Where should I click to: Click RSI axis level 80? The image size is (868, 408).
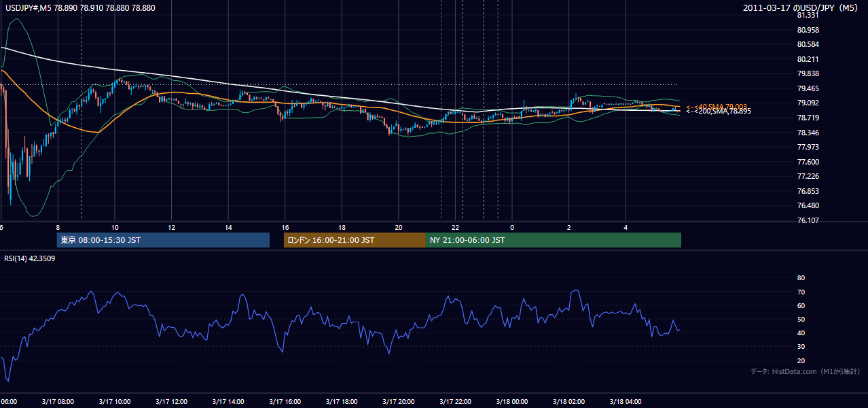point(801,278)
